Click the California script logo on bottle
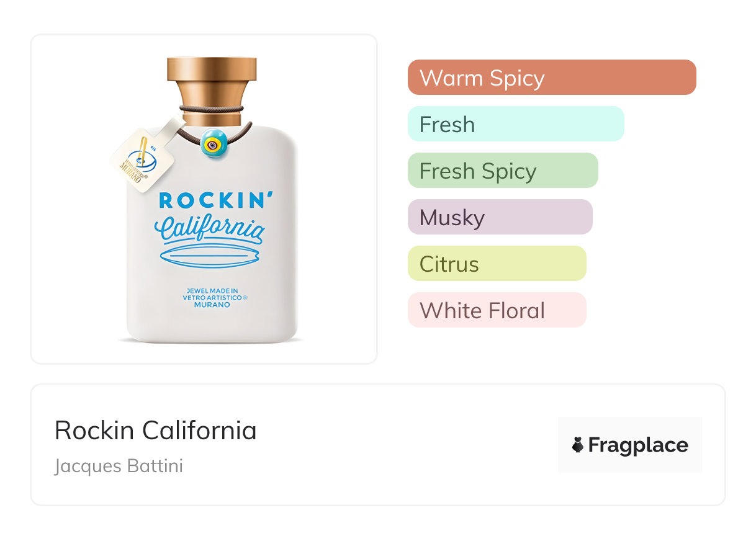The width and height of the screenshot is (756, 536). coord(209,228)
